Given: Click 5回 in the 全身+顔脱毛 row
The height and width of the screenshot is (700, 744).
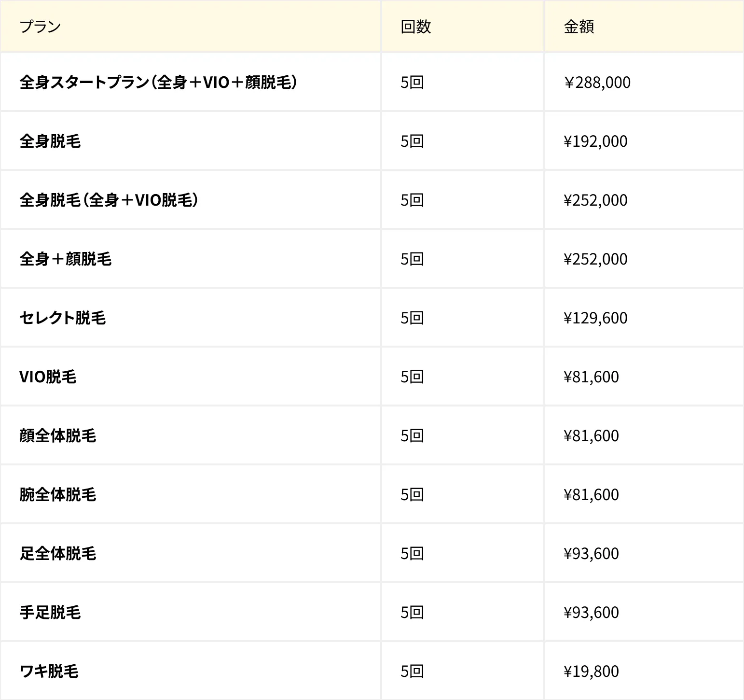Looking at the screenshot, I should 412,259.
